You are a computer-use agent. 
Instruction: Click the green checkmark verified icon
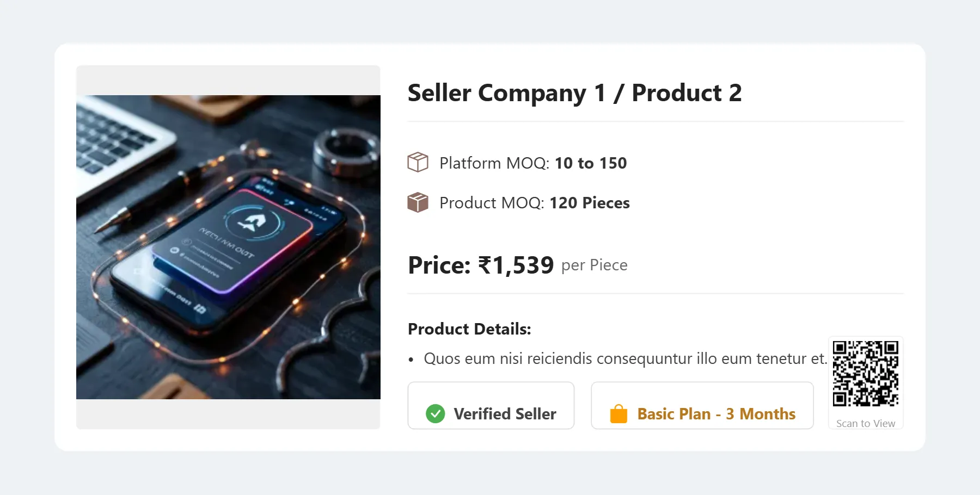pos(435,414)
